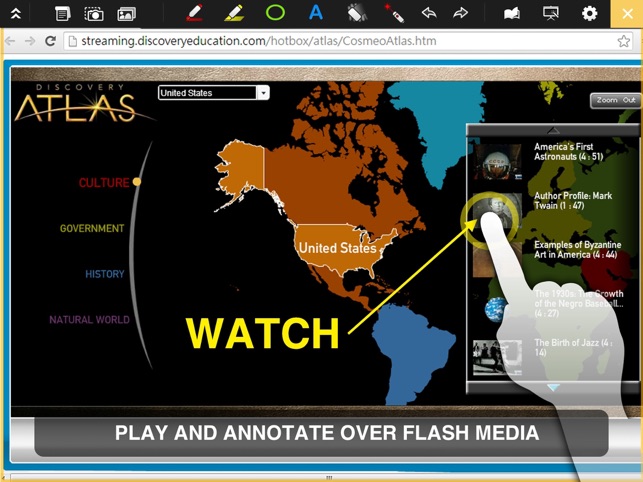Select the red pen tool
Image resolution: width=643 pixels, height=482 pixels.
point(194,13)
